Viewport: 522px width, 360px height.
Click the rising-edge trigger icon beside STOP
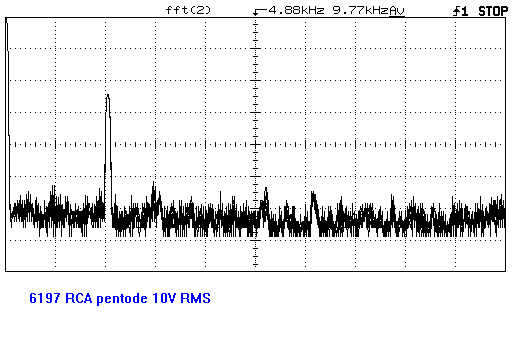460,11
